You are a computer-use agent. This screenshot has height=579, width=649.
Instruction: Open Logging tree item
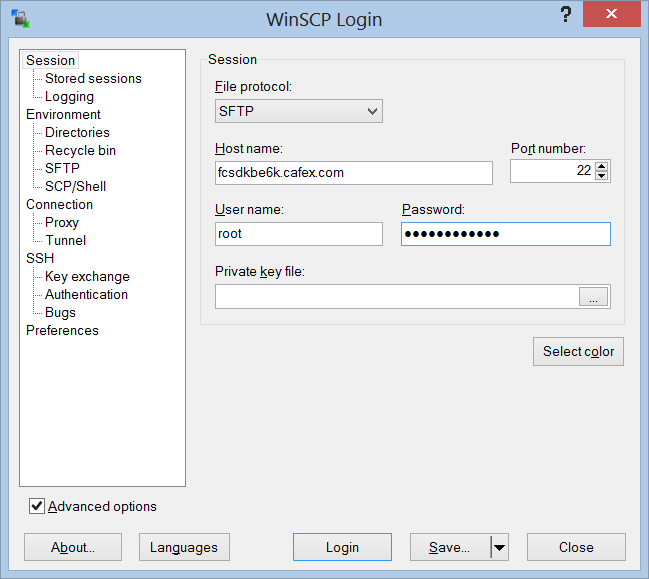pyautogui.click(x=69, y=96)
